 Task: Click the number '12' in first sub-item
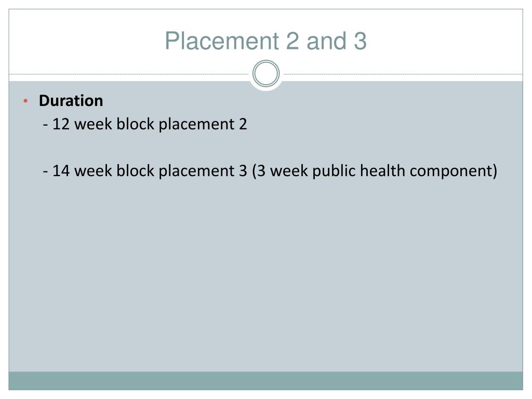(x=61, y=124)
